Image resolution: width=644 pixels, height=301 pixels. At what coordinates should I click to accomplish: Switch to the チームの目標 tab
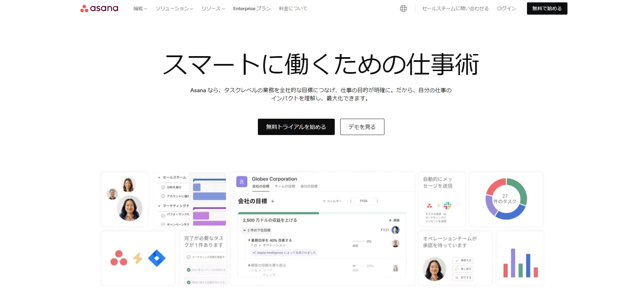pyautogui.click(x=285, y=186)
